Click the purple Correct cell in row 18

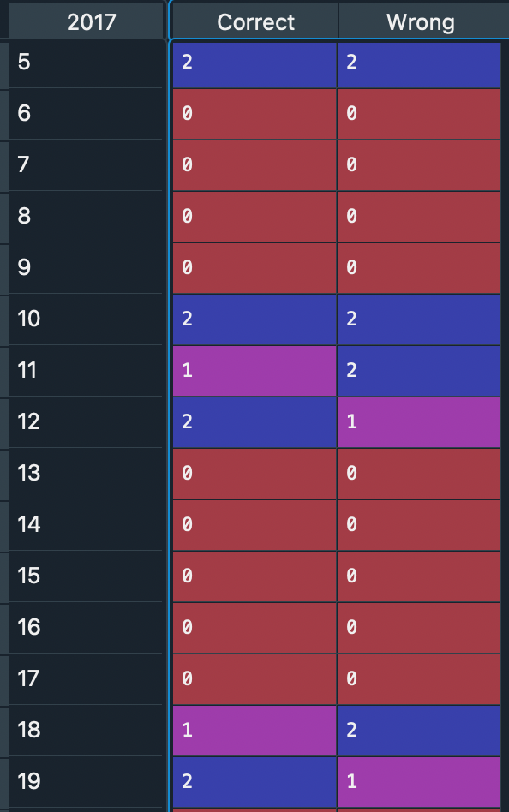[x=254, y=731]
